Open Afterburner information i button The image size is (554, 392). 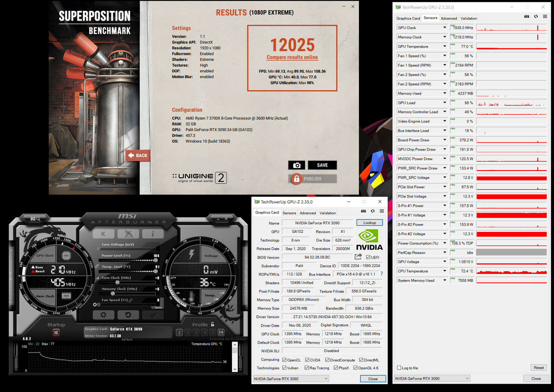(x=152, y=234)
